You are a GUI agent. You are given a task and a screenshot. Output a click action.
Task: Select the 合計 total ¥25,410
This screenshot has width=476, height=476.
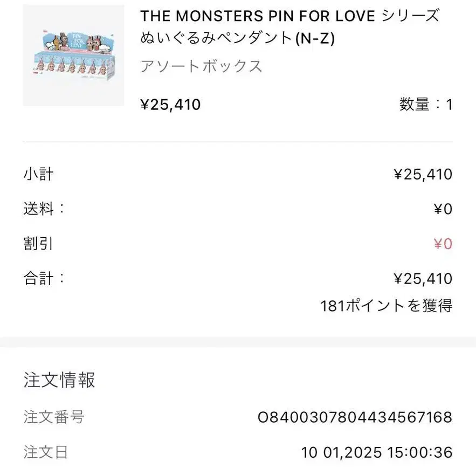tap(423, 279)
